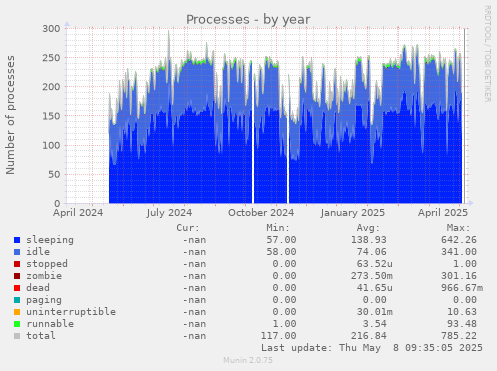
Task: Click the "January 2025" x-axis label
Action: [x=353, y=213]
